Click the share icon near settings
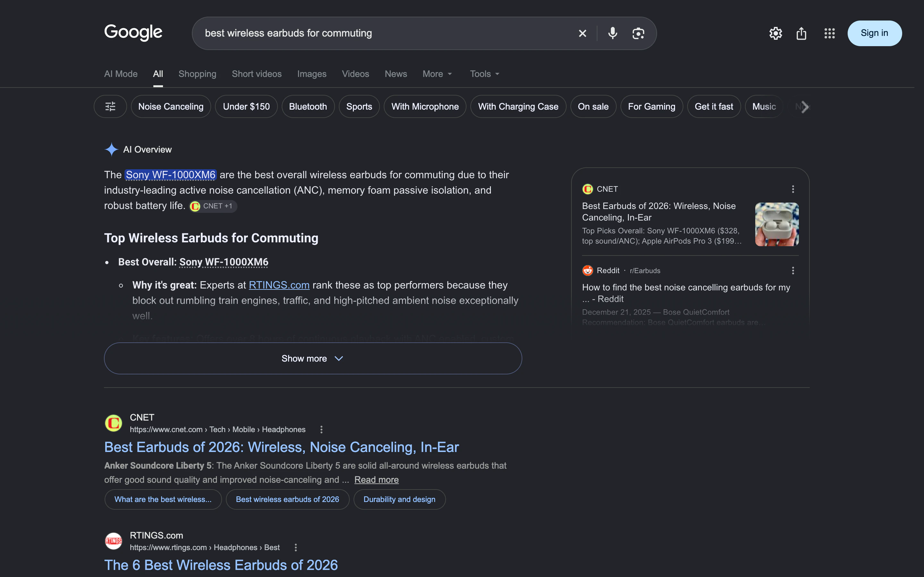The width and height of the screenshot is (924, 577). pyautogui.click(x=801, y=34)
